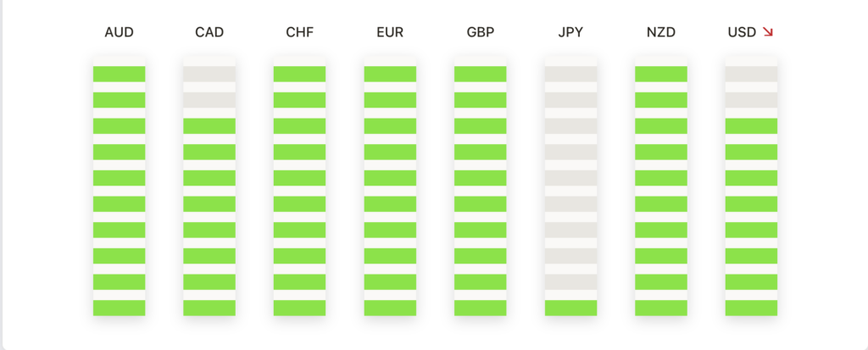Viewport: 868px width, 350px height.
Task: Choose the NZD currency label
Action: 661,32
